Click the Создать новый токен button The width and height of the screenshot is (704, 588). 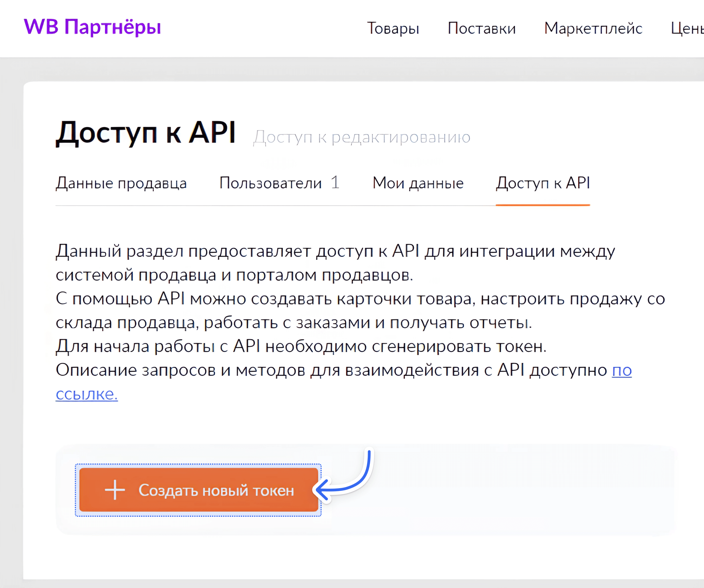199,490
